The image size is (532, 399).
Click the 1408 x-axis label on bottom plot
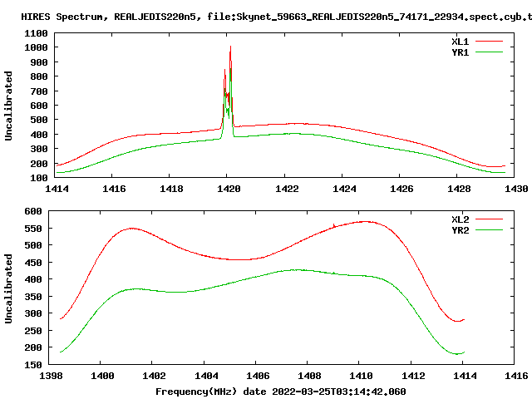[309, 376]
